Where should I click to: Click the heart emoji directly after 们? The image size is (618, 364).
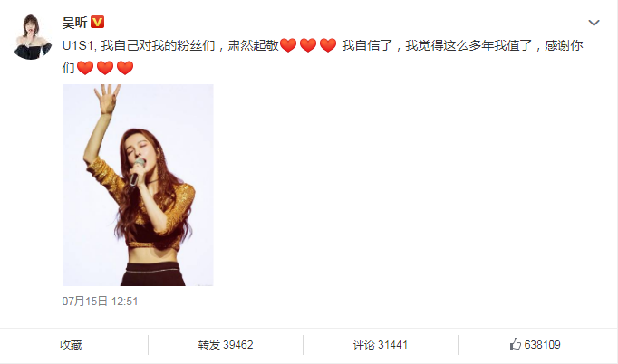(x=85, y=68)
